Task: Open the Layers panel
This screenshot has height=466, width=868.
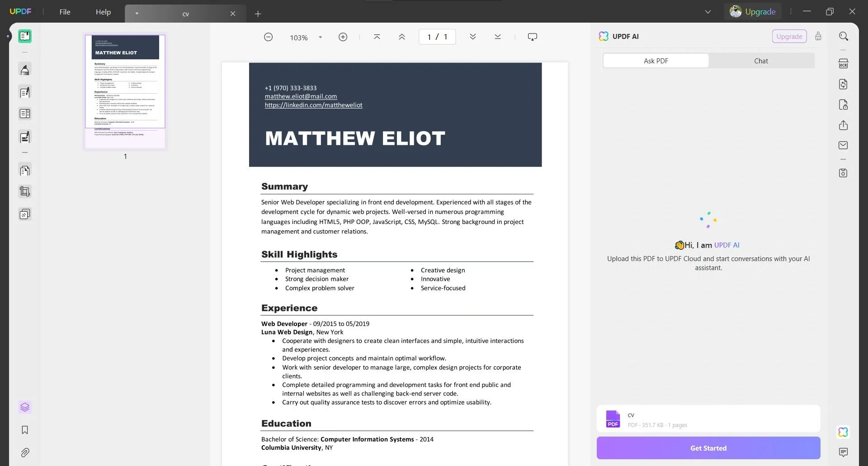Action: [25, 407]
